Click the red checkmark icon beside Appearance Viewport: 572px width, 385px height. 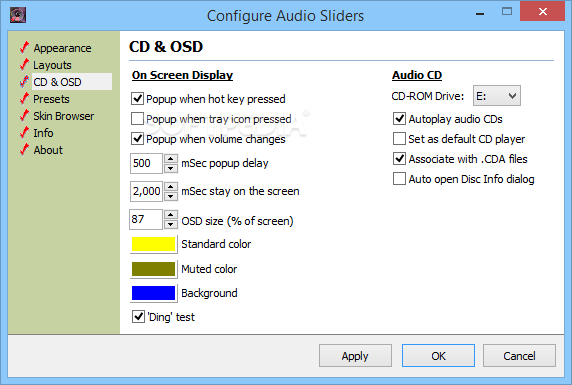tap(24, 47)
